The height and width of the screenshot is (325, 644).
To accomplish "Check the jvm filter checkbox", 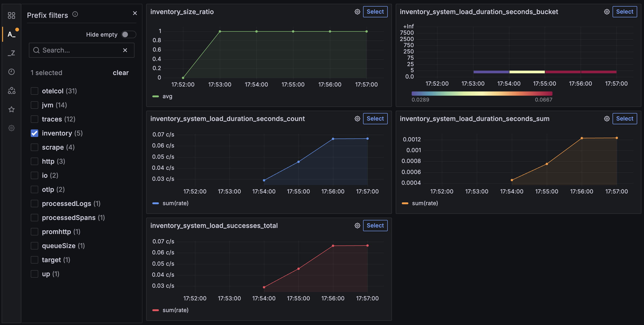I will point(34,105).
